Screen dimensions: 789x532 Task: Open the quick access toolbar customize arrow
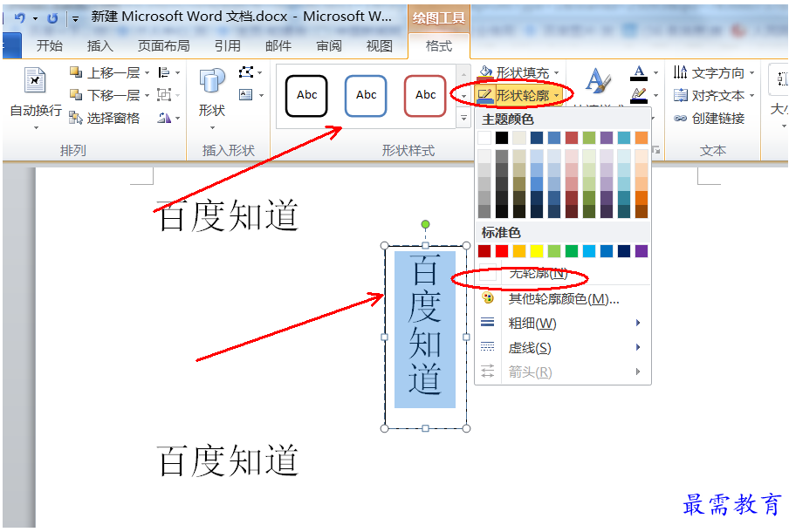click(x=75, y=19)
